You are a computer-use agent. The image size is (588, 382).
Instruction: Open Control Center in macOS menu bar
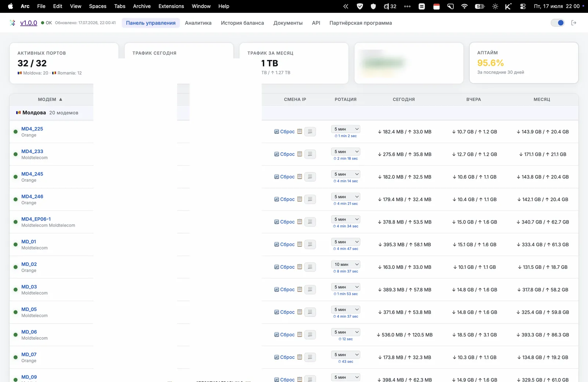pos(523,6)
